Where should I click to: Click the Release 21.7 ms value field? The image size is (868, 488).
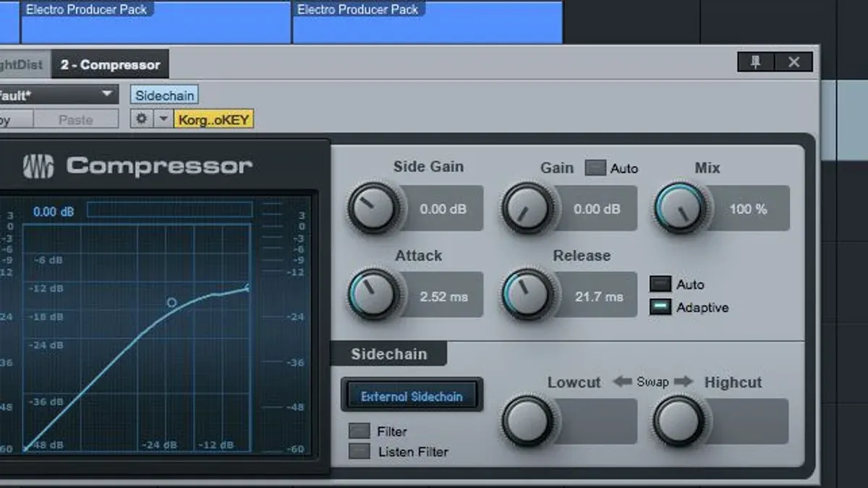tap(597, 296)
